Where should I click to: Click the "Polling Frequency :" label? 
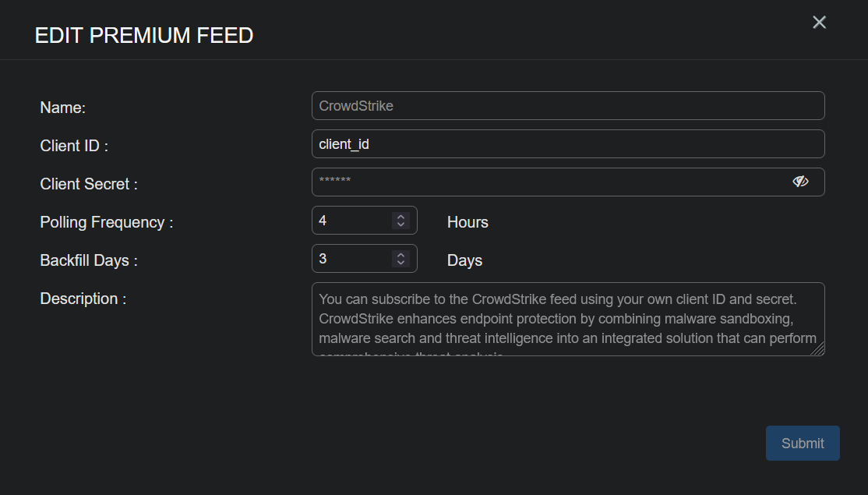[x=107, y=222]
